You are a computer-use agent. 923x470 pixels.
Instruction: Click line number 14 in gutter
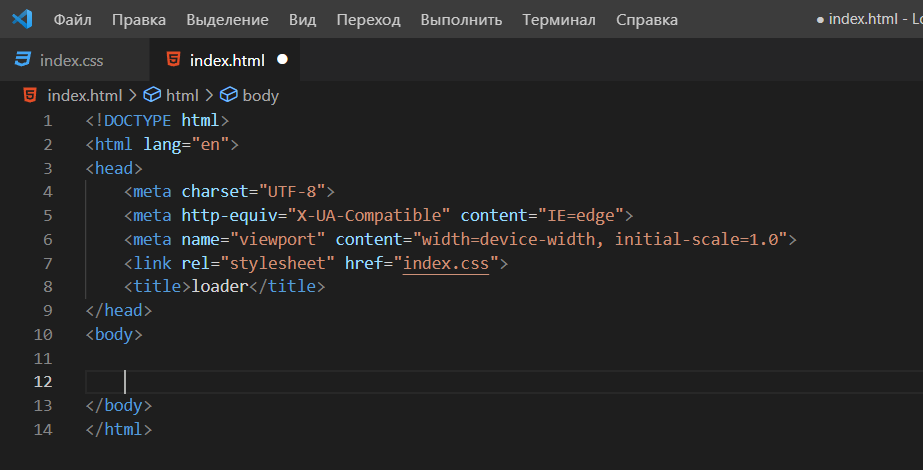tap(43, 429)
